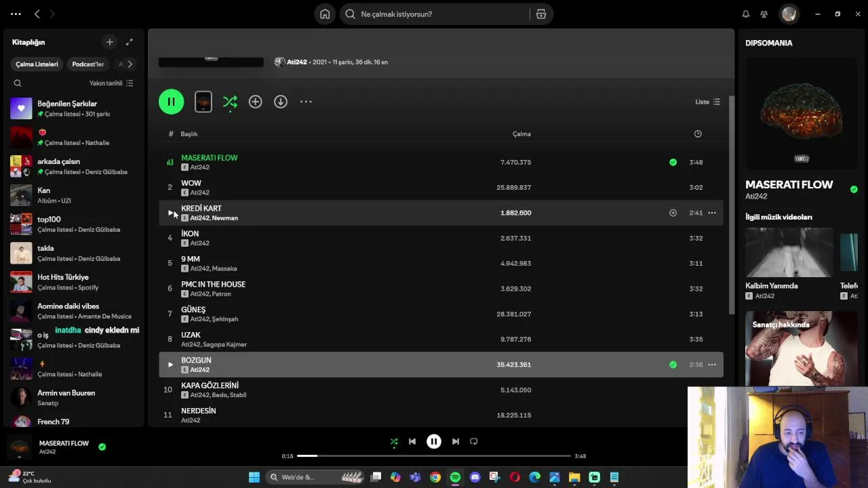Expand the library panel to full view

click(130, 42)
